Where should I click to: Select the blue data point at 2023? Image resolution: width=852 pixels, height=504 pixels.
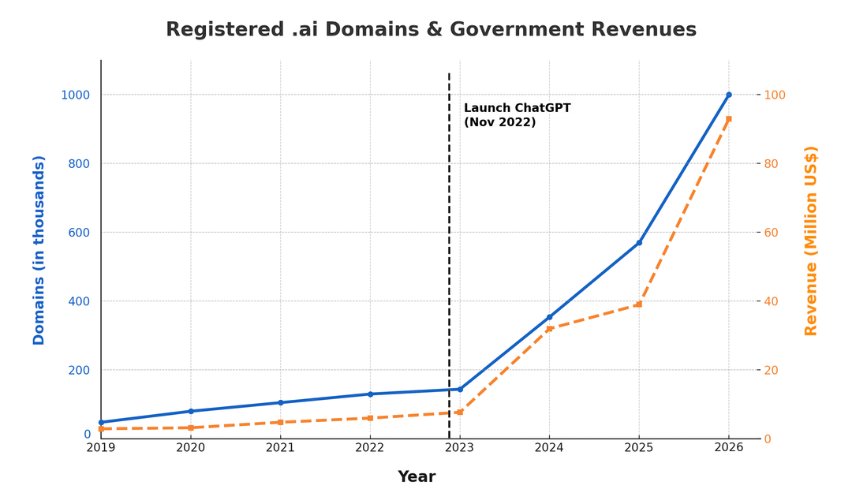point(460,389)
